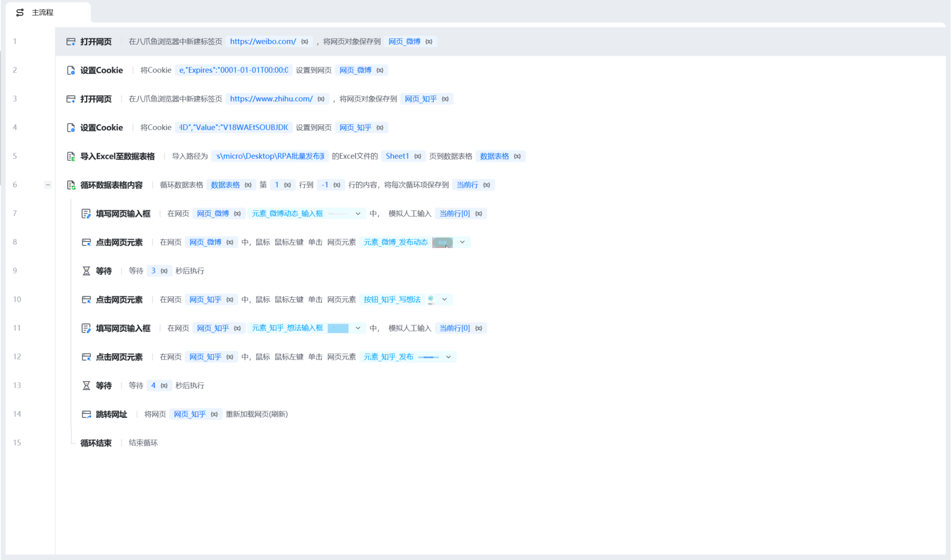952x560 pixels.
Task: Click the 元素_知乎_想法输入框 element thumbnail
Action: 338,328
